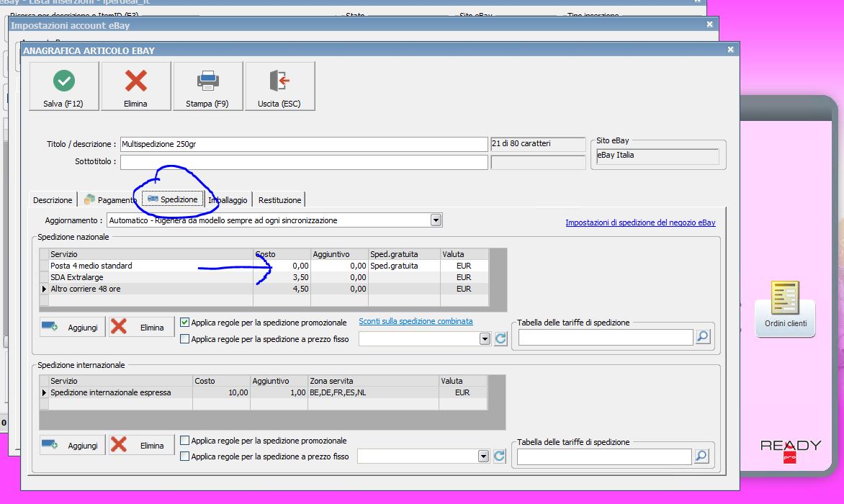Screen dimensions: 844x504
Task: Expand the Aggiornamento dropdown arrow
Action: 436,220
